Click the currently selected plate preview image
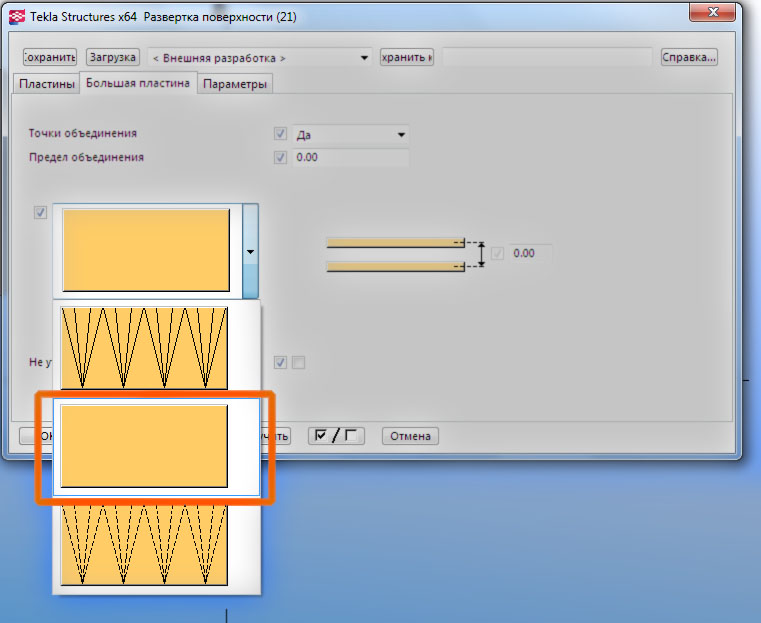The width and height of the screenshot is (761, 623). [146, 251]
